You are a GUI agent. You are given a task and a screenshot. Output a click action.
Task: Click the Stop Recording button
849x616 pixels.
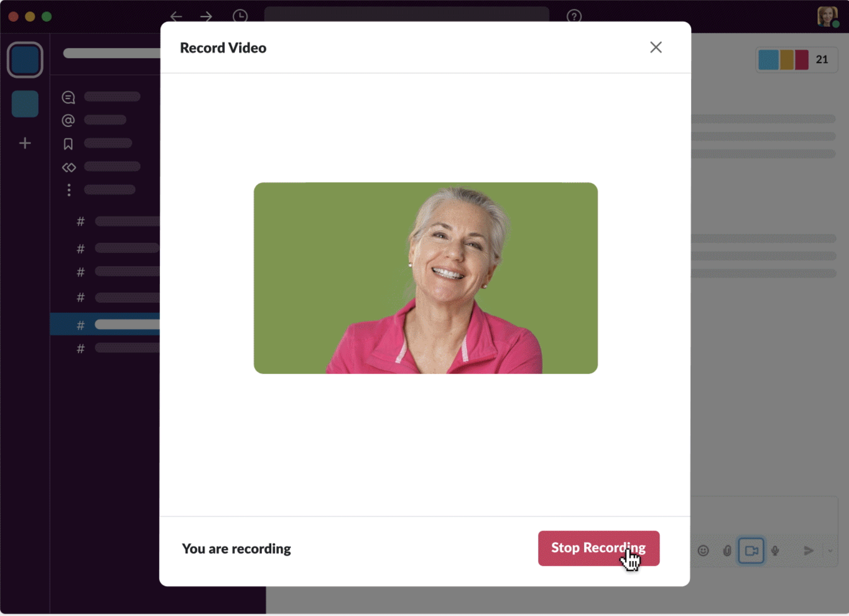pyautogui.click(x=598, y=548)
